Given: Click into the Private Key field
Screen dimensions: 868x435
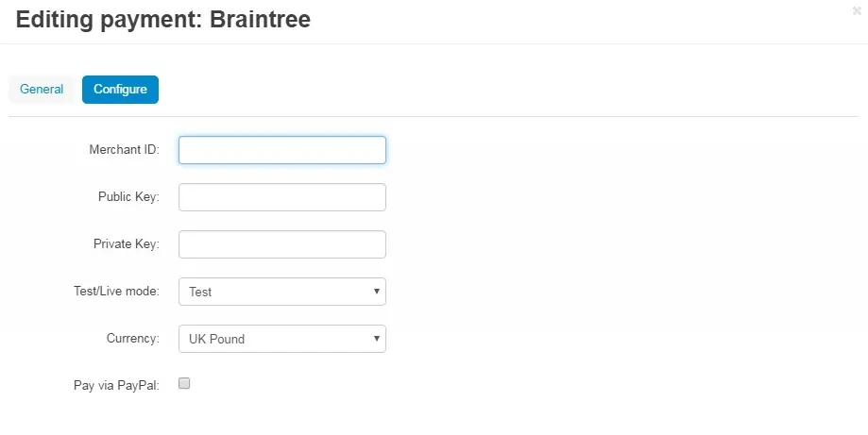Looking at the screenshot, I should [x=281, y=244].
